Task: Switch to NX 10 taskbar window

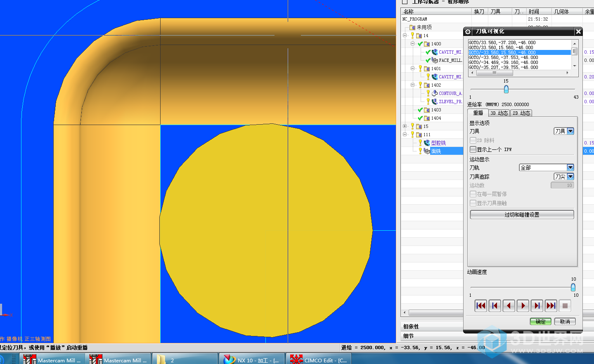Action: coord(252,359)
